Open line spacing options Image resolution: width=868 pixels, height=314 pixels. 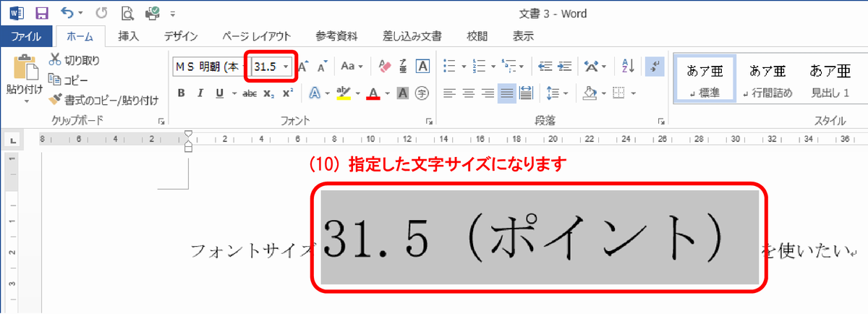[x=556, y=93]
